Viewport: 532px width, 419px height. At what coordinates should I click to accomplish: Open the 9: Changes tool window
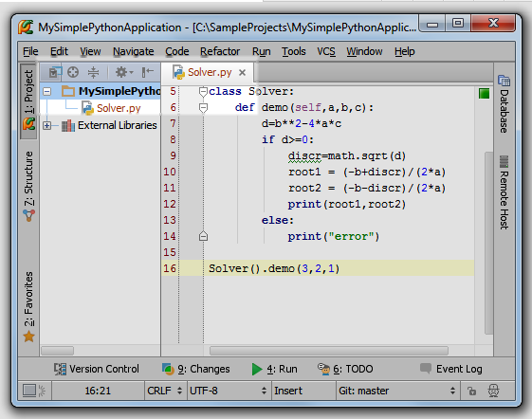[x=196, y=369]
